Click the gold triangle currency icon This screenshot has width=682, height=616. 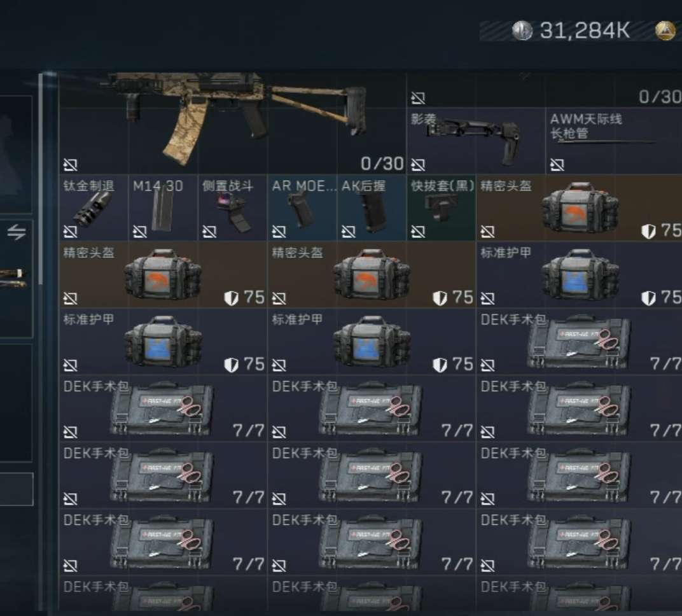point(665,30)
